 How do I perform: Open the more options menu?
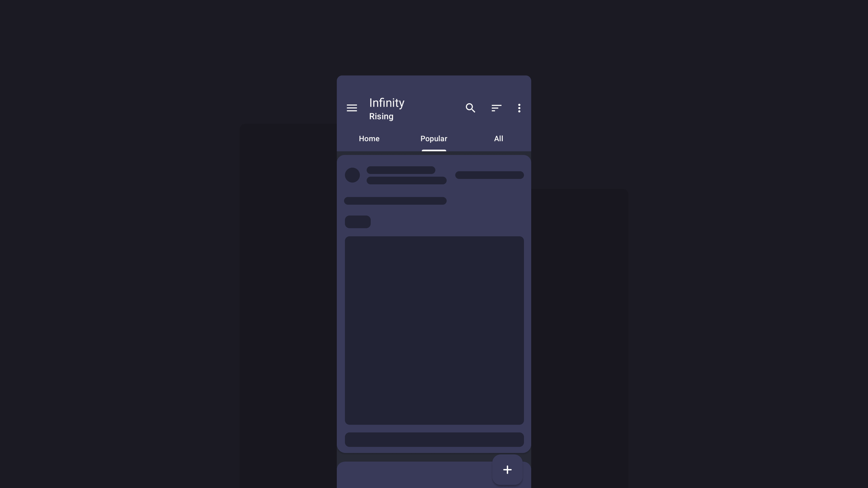519,108
